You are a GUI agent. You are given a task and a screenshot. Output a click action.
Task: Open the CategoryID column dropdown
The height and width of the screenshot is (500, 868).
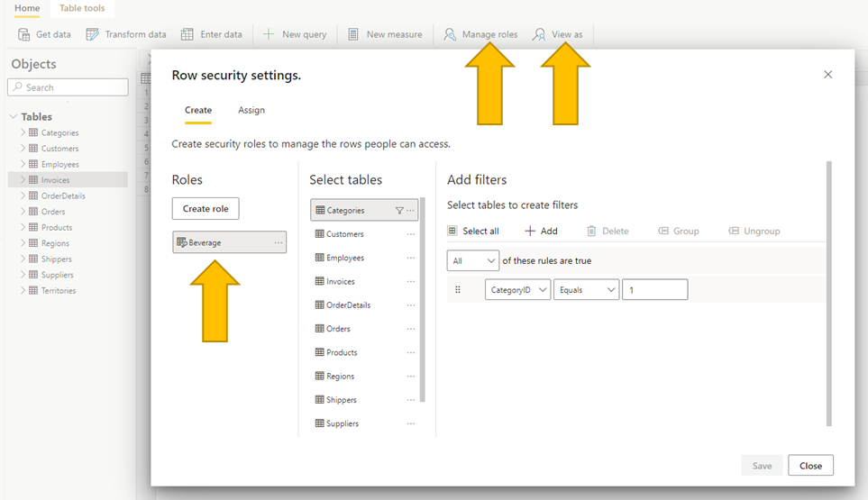(517, 290)
